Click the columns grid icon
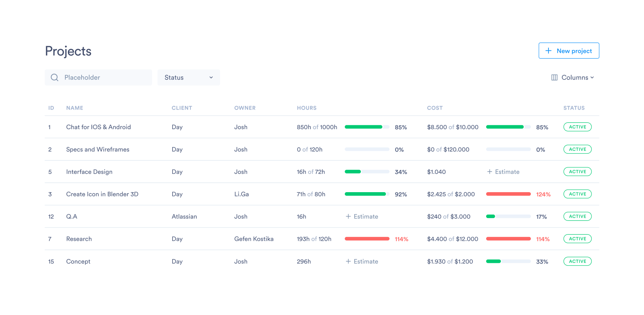This screenshot has height=315, width=644. 554,77
